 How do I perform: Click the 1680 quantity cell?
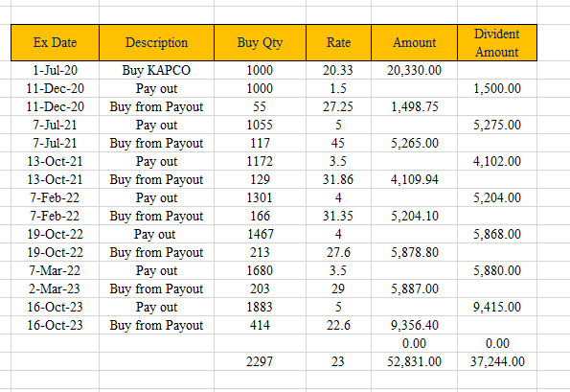coord(260,270)
